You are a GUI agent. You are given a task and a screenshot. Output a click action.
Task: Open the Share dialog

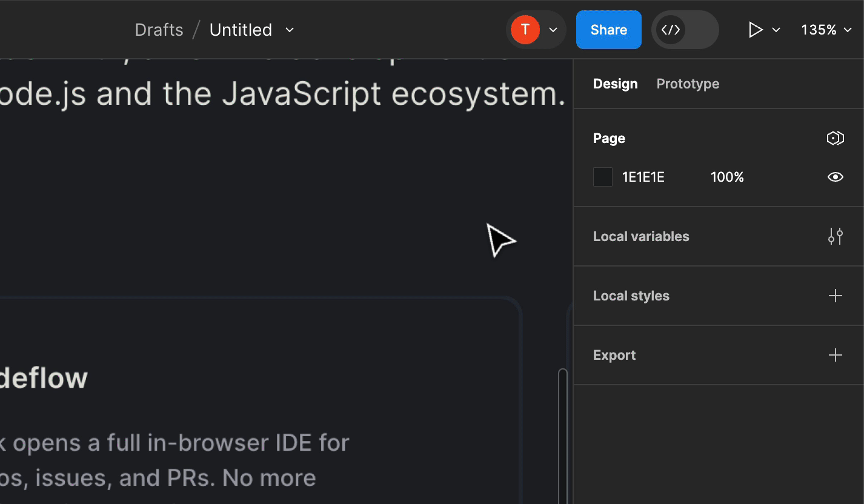click(608, 29)
